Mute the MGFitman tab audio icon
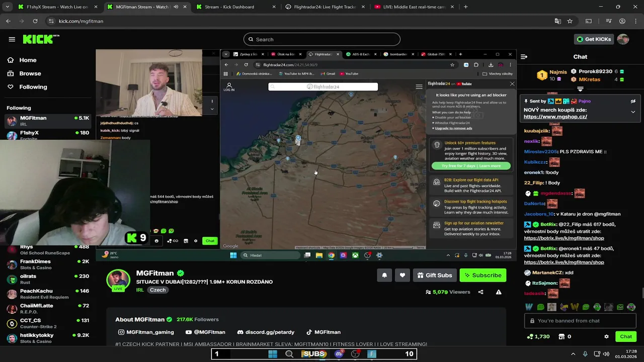Screen dimensions: 644x362 176,7
